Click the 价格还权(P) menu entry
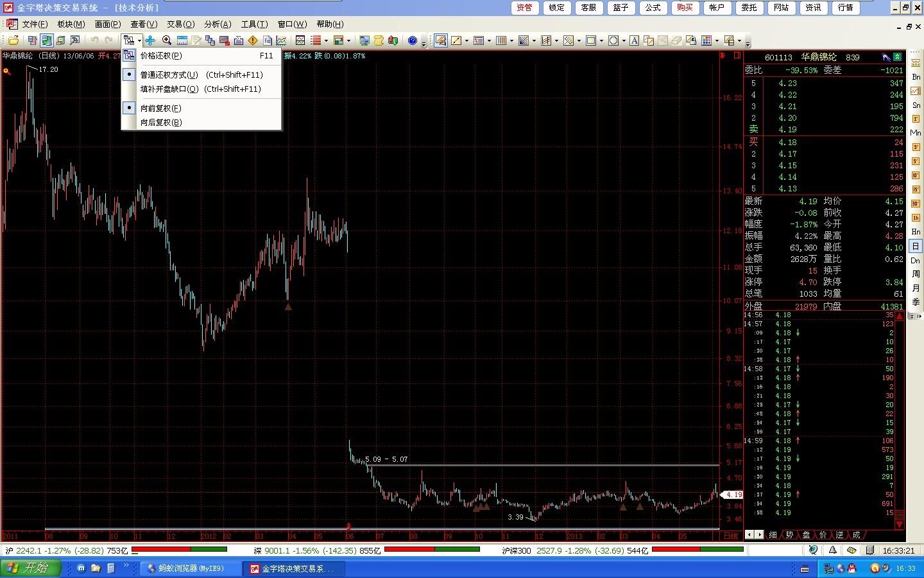 click(x=161, y=56)
